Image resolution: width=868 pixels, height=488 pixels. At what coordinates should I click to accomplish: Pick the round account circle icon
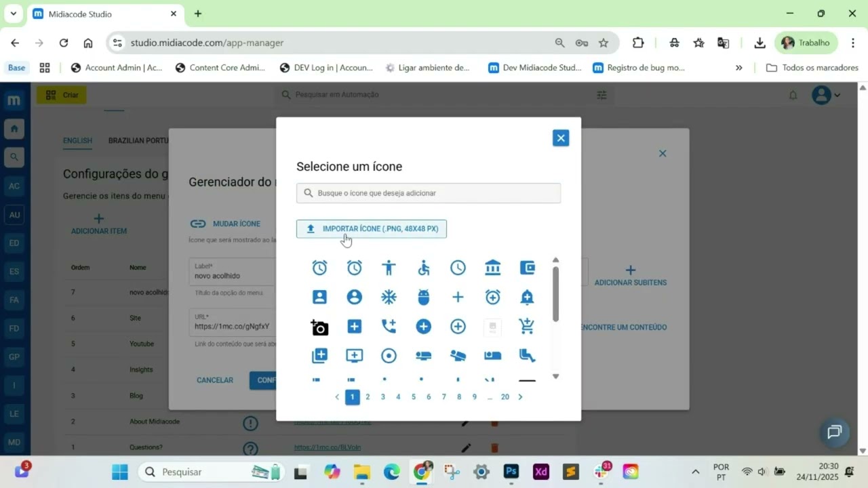(x=354, y=297)
